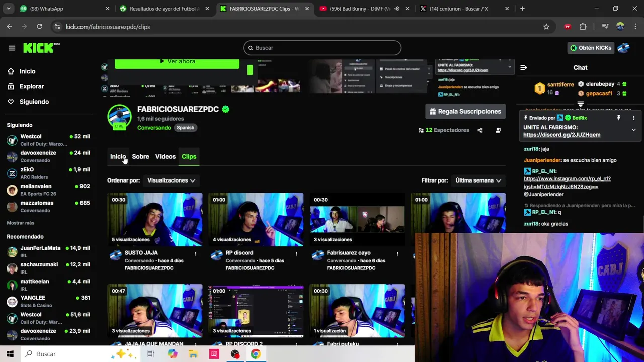Open the Visualizaciones sort dropdown

(x=171, y=180)
